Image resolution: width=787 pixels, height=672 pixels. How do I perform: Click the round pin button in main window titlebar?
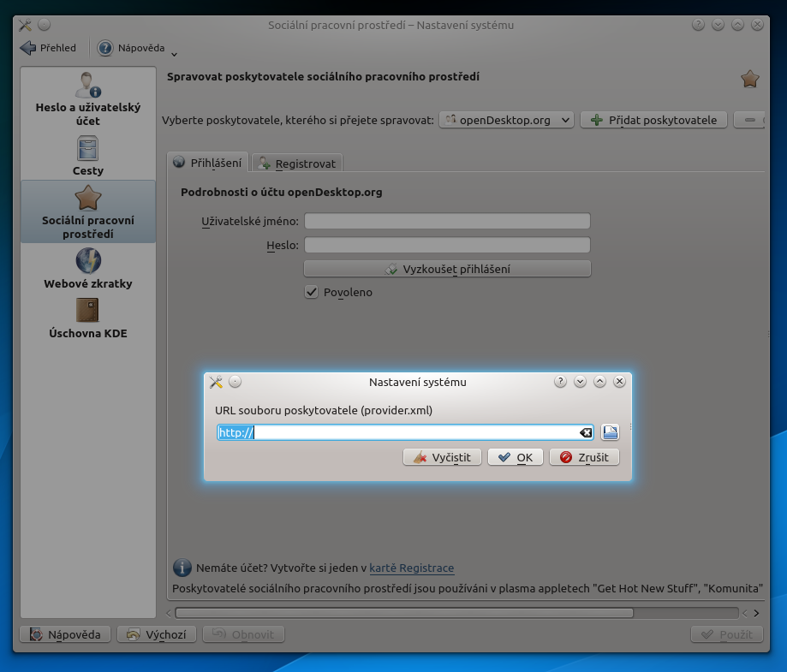[45, 25]
